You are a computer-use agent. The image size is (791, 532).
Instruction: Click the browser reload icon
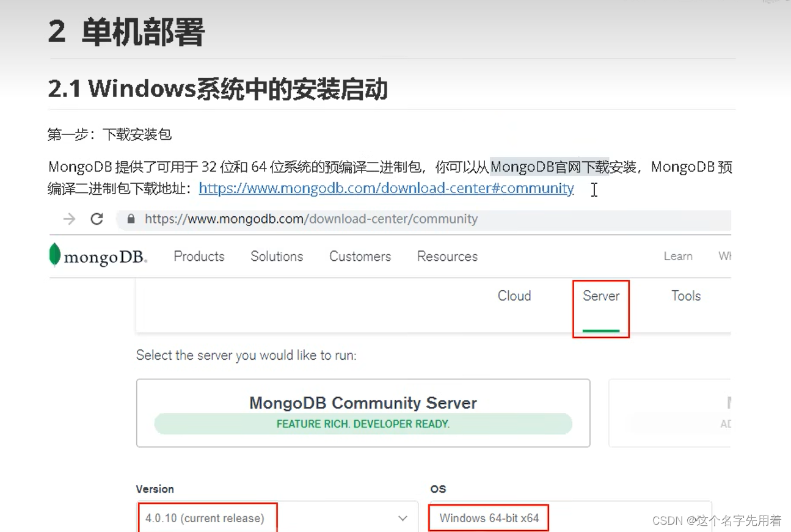pyautogui.click(x=97, y=219)
